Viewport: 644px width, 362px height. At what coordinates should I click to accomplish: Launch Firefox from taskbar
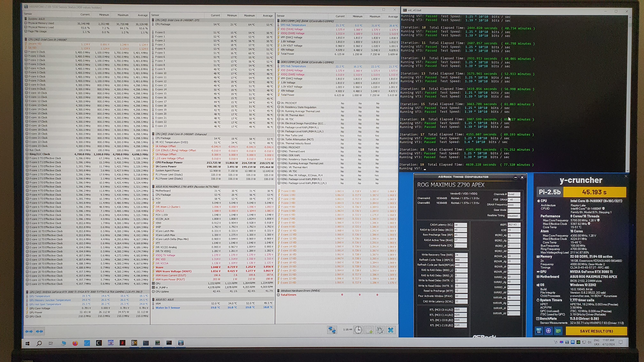(x=75, y=343)
